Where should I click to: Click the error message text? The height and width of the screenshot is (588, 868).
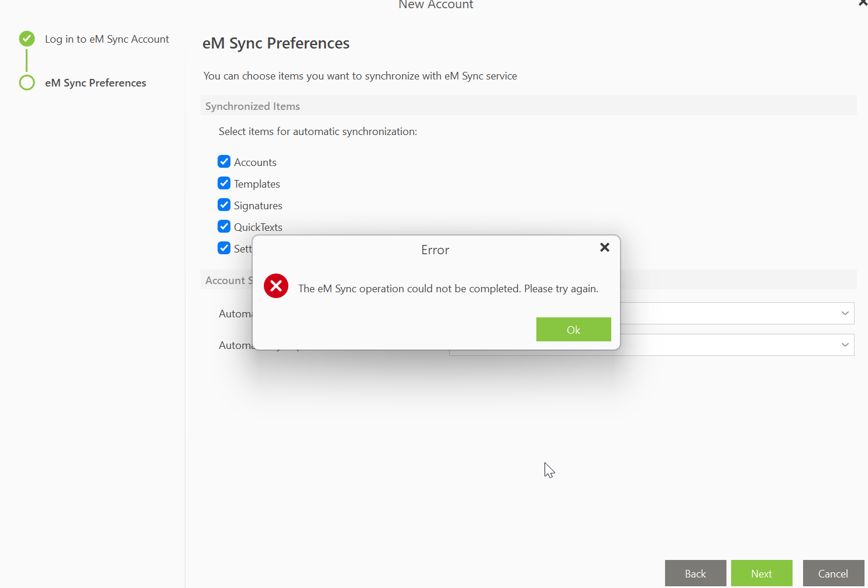click(448, 289)
